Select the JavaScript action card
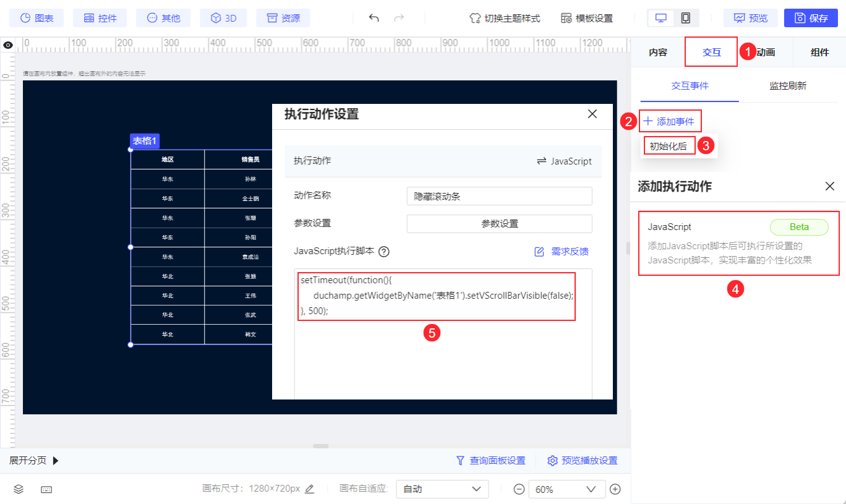The height and width of the screenshot is (504, 846). tap(739, 244)
